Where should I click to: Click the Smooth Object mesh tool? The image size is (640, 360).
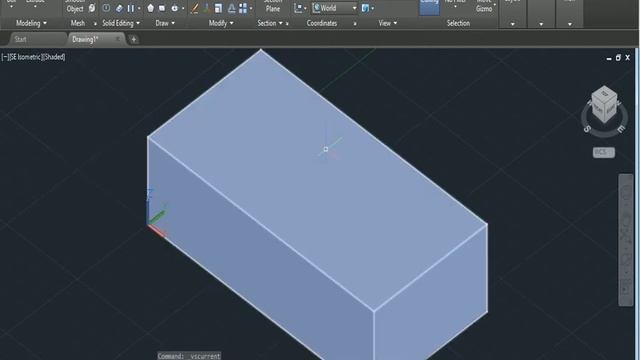[75, 6]
